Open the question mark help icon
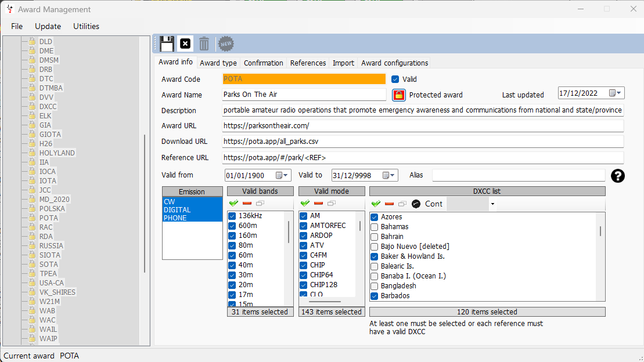This screenshot has height=362, width=644. point(618,176)
